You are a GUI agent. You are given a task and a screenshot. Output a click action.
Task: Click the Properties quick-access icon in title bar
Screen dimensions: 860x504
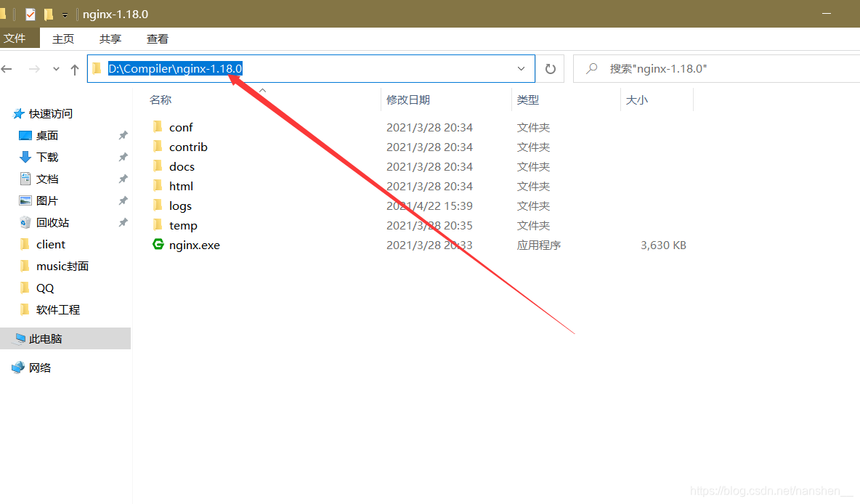(31, 15)
